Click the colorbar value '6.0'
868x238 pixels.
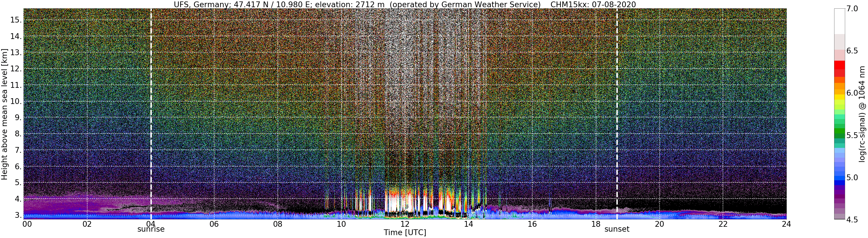click(852, 93)
